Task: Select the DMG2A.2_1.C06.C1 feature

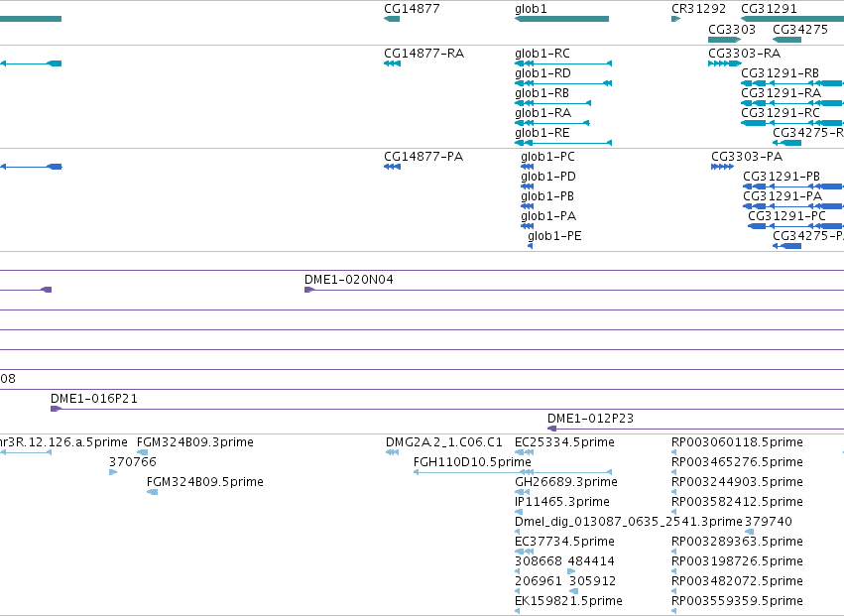Action: point(444,442)
